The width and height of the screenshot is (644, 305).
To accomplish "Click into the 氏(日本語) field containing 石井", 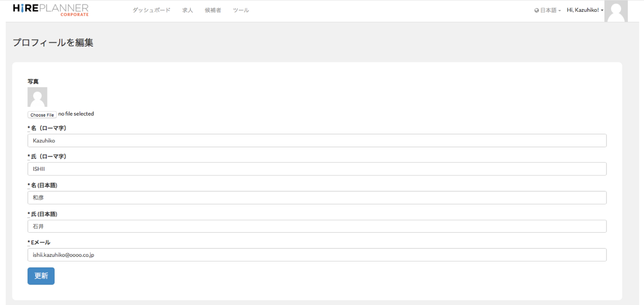I will (317, 226).
